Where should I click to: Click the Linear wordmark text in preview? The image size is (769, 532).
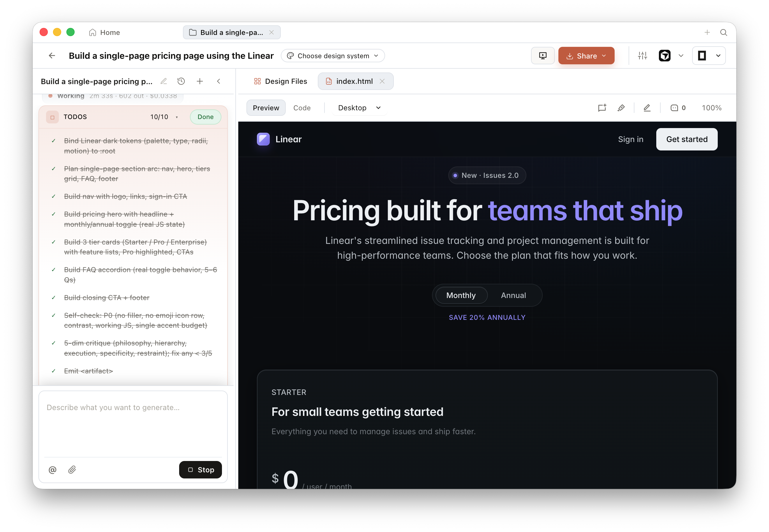288,139
